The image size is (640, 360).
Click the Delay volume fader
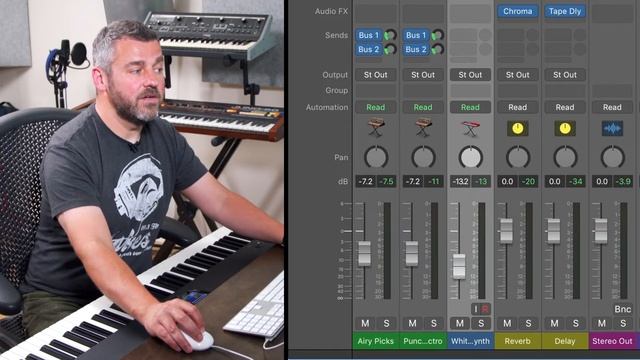pyautogui.click(x=553, y=231)
